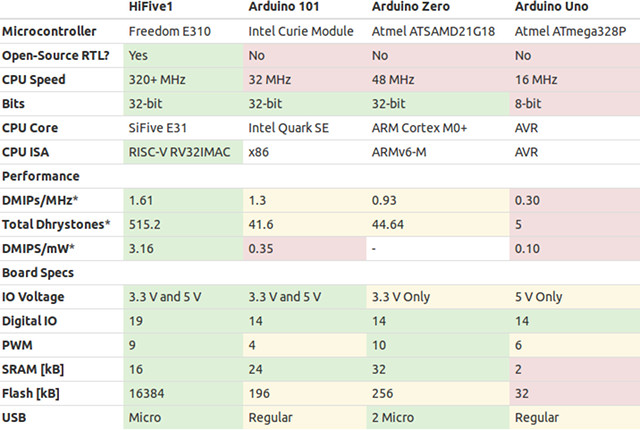Click the 0.35 cell

click(x=305, y=248)
